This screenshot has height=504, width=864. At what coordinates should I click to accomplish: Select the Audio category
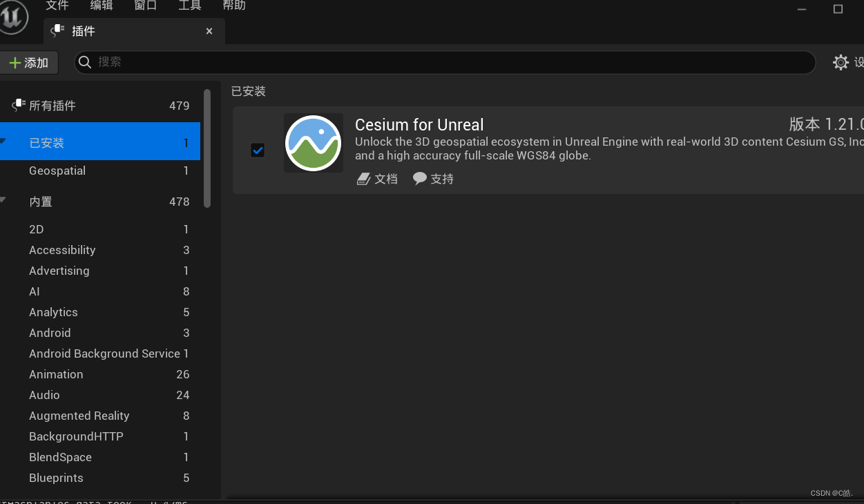pyautogui.click(x=100, y=395)
